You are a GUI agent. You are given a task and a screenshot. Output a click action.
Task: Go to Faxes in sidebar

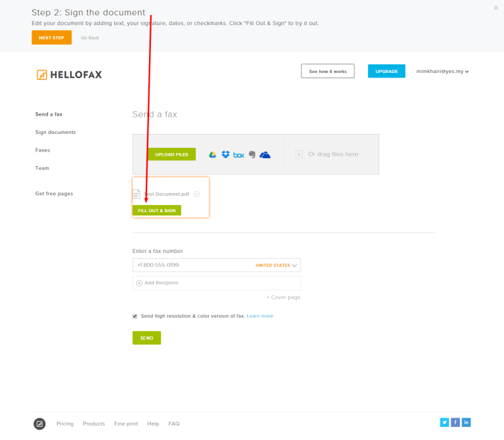pos(43,150)
